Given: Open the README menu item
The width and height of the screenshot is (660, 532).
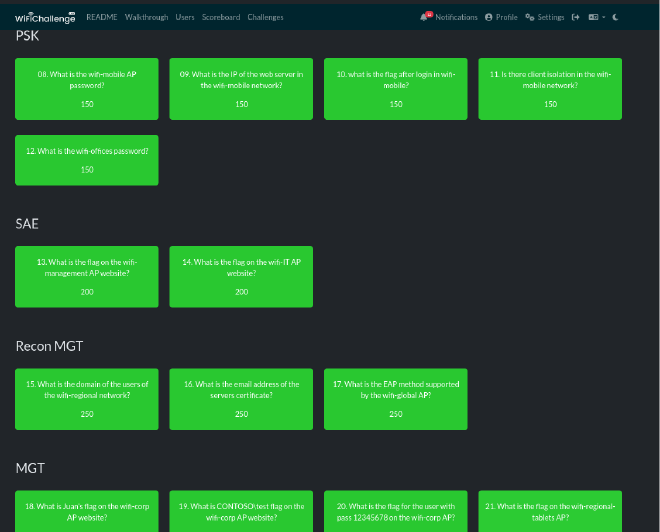Looking at the screenshot, I should pyautogui.click(x=100, y=17).
